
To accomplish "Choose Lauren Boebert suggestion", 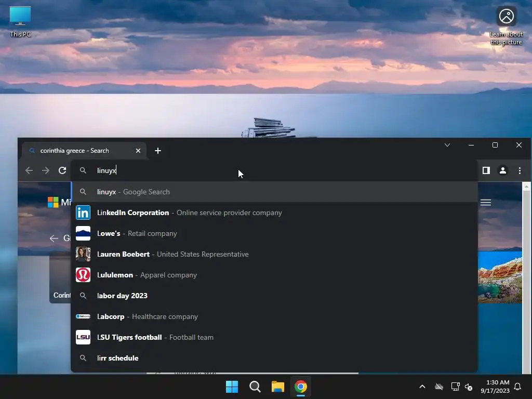I will [x=274, y=254].
